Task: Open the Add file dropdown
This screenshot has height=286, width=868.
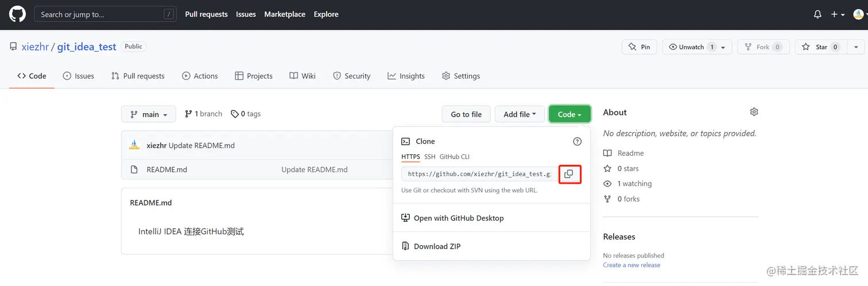Action: point(520,114)
